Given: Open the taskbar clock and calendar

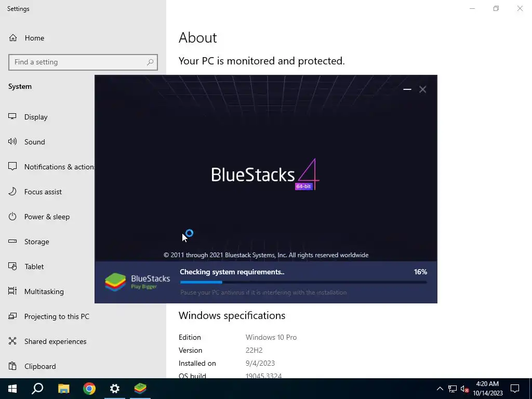Looking at the screenshot, I should pos(487,389).
